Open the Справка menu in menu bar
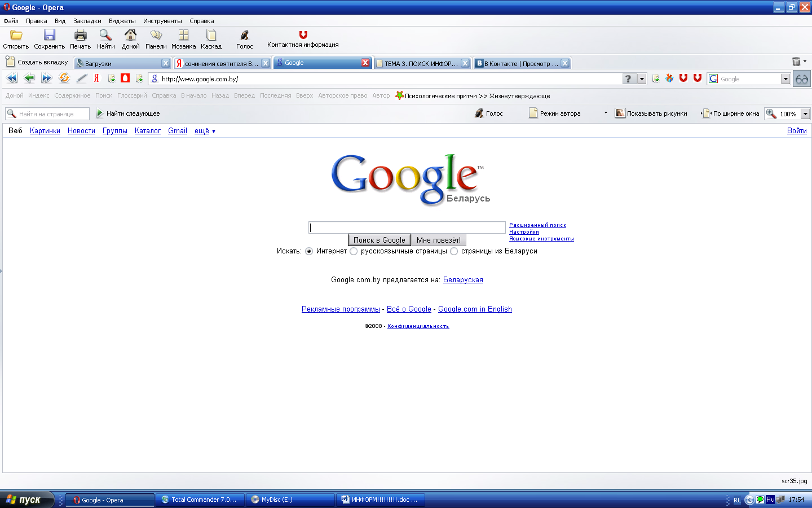 click(x=202, y=21)
